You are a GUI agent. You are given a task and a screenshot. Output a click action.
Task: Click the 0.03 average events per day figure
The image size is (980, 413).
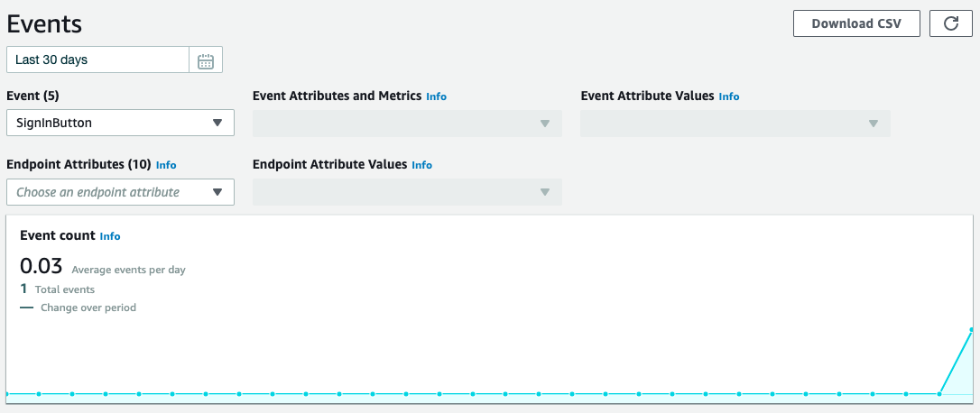point(42,266)
